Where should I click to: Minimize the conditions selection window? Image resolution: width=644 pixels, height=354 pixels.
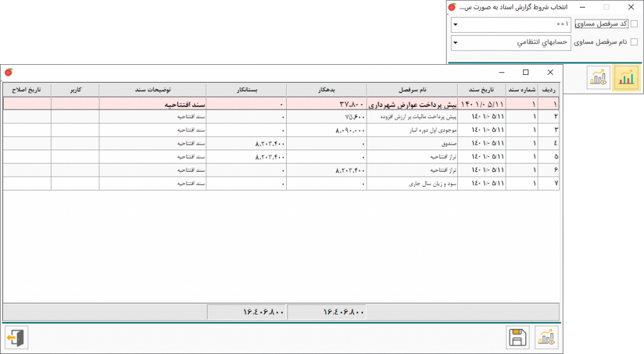[x=582, y=7]
